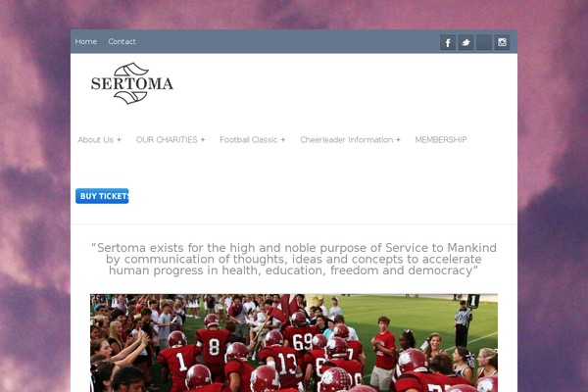The width and height of the screenshot is (588, 392).
Task: Select the football team photo banner
Action: 294,343
